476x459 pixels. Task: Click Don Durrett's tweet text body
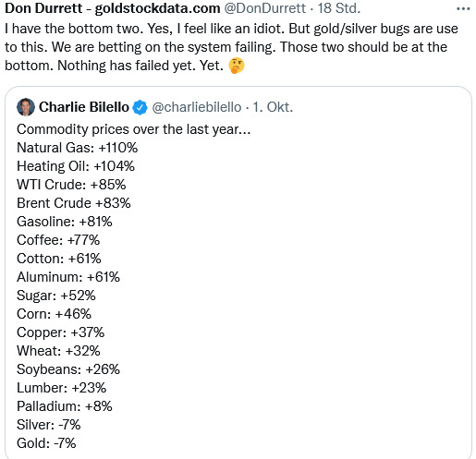[231, 47]
